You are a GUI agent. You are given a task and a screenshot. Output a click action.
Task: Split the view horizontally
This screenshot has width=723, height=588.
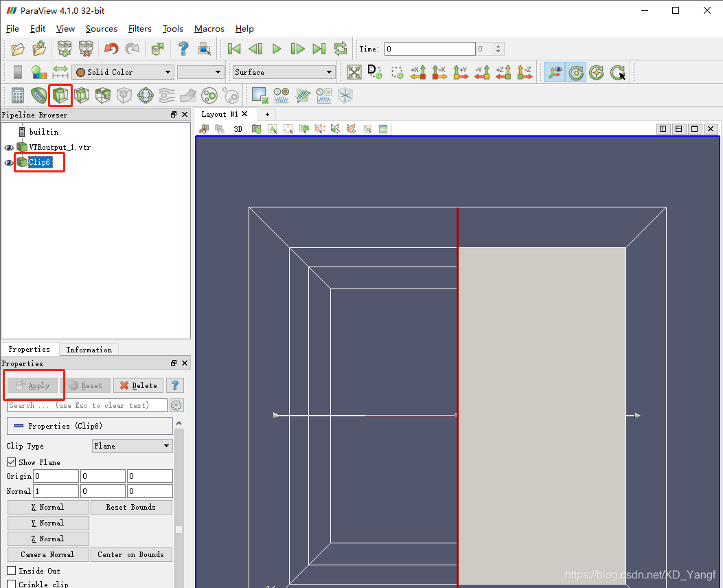[x=663, y=129]
